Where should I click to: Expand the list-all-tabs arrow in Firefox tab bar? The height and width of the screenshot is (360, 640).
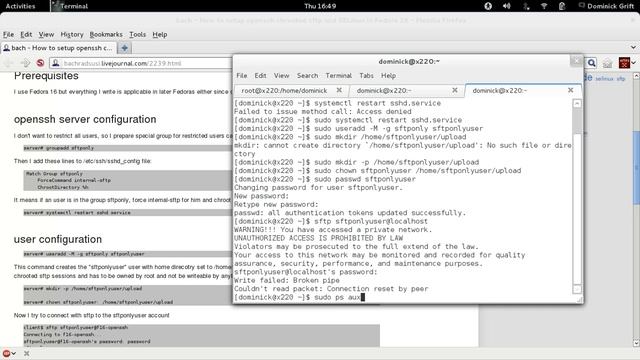[x=633, y=47]
